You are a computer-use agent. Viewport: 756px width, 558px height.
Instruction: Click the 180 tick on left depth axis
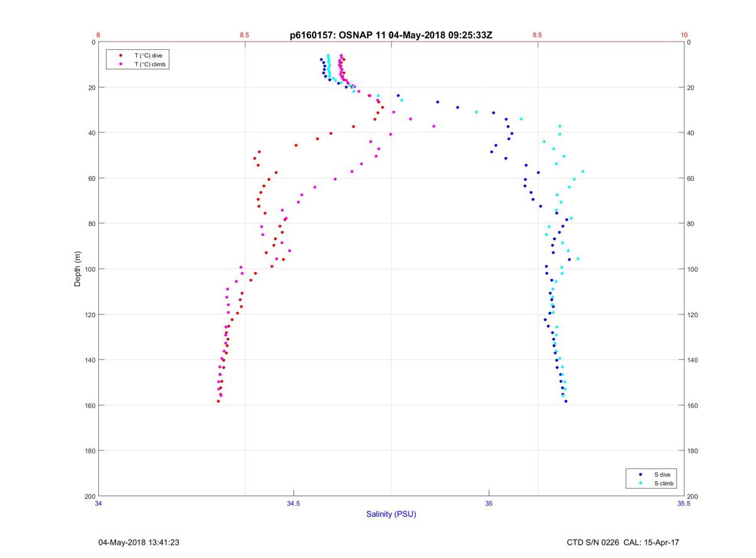(89, 451)
